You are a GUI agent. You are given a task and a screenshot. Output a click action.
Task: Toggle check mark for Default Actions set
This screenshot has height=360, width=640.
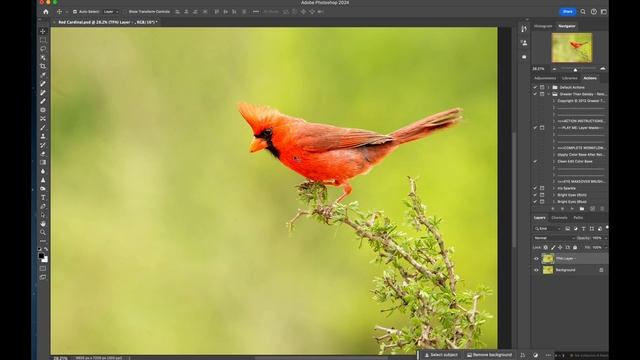535,87
